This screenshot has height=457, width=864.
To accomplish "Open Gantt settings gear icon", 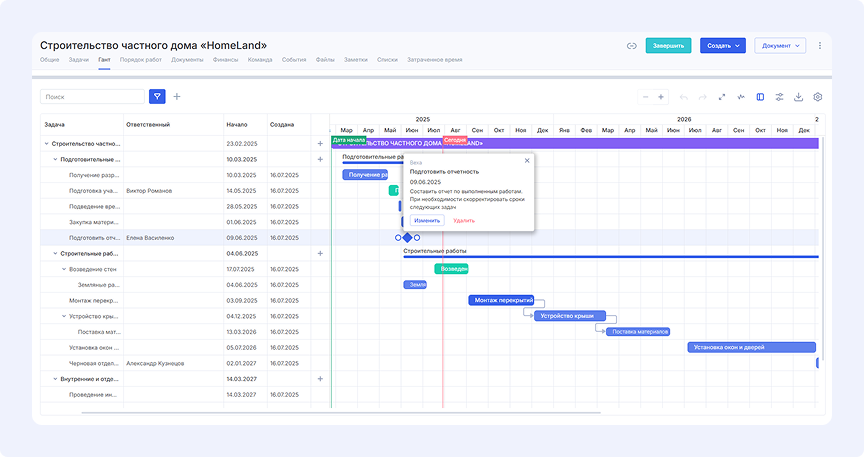I will coord(817,97).
